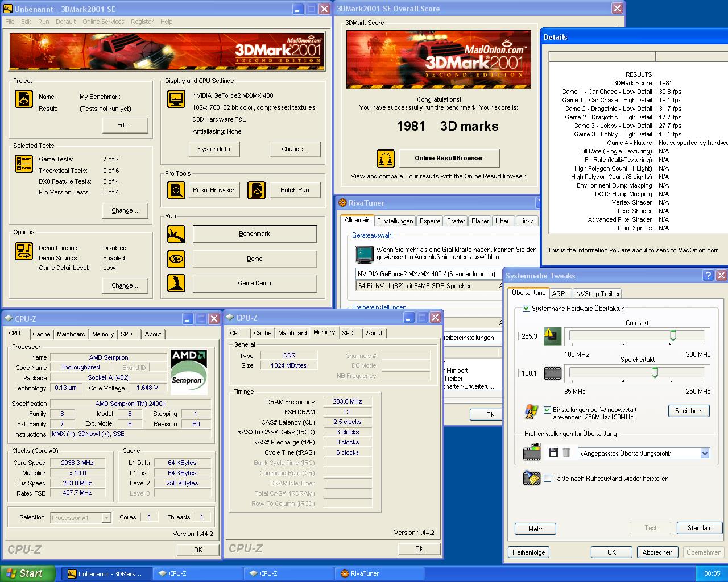
Task: Click the System Info button
Action: coord(214,149)
